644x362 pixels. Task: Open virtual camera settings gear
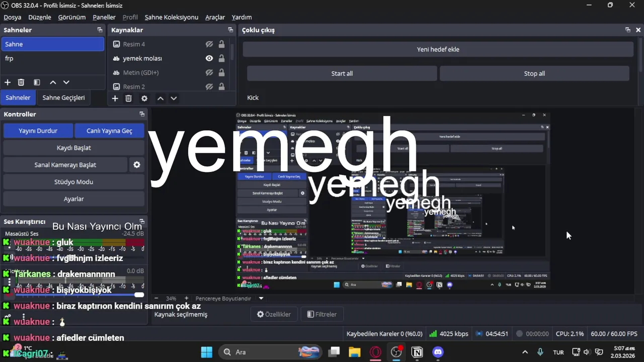[x=137, y=165]
